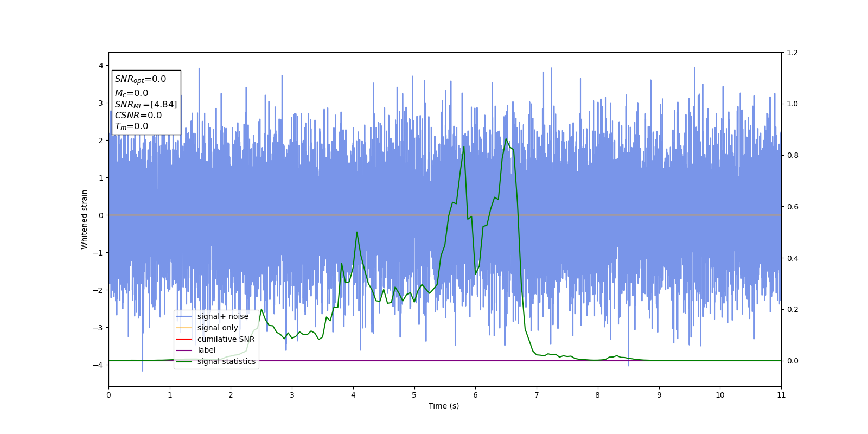868x434 pixels.
Task: Click right-axis tick label 0.6
Action: pos(793,207)
